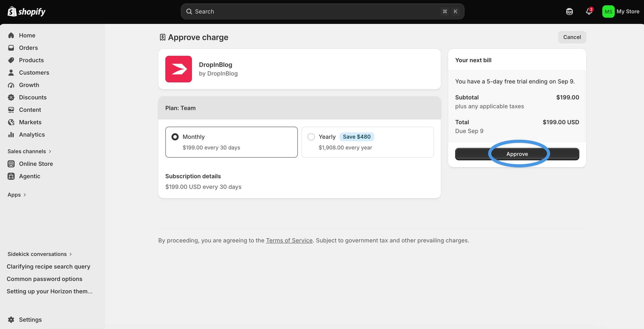Open Products in sidebar

tap(31, 60)
